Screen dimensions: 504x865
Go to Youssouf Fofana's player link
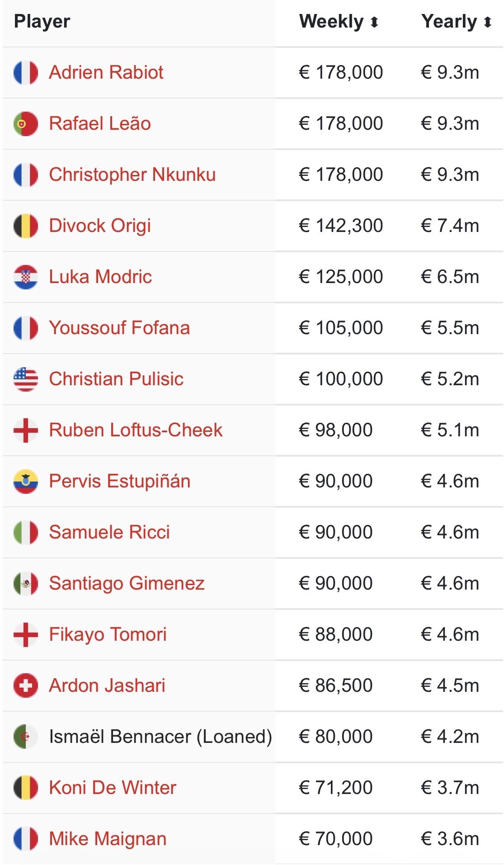[119, 328]
